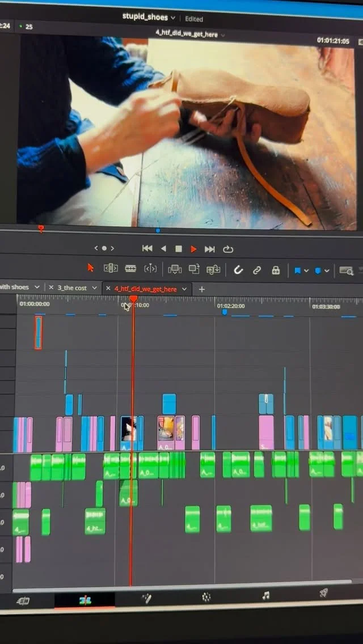This screenshot has height=644, width=363.
Task: Close the 3_the cost timeline tab
Action: (51, 287)
